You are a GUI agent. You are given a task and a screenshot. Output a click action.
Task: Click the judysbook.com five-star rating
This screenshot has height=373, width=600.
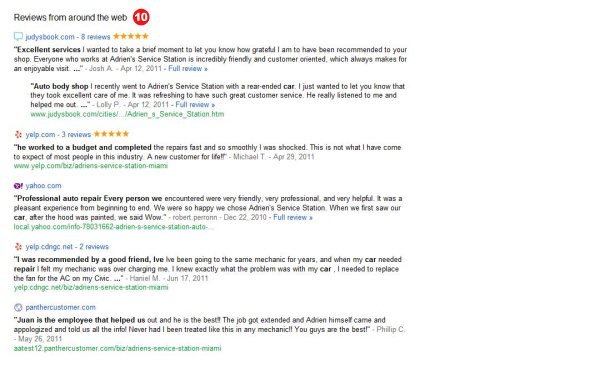click(131, 36)
